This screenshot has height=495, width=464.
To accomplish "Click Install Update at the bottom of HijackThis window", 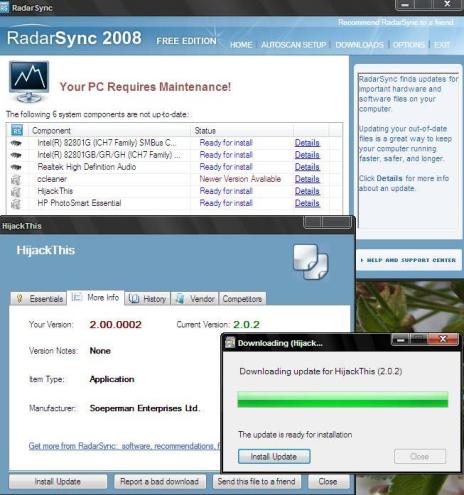I will [58, 482].
